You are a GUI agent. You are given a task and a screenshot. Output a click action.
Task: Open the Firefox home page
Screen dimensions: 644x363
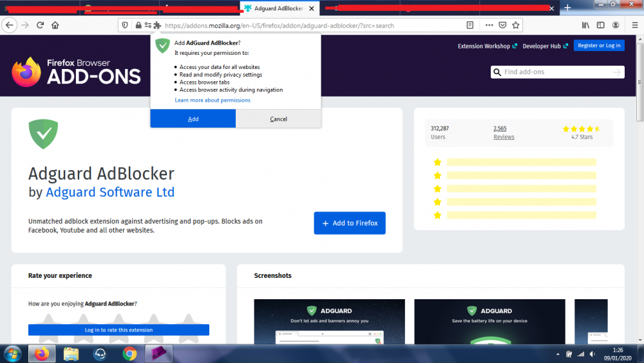55,25
